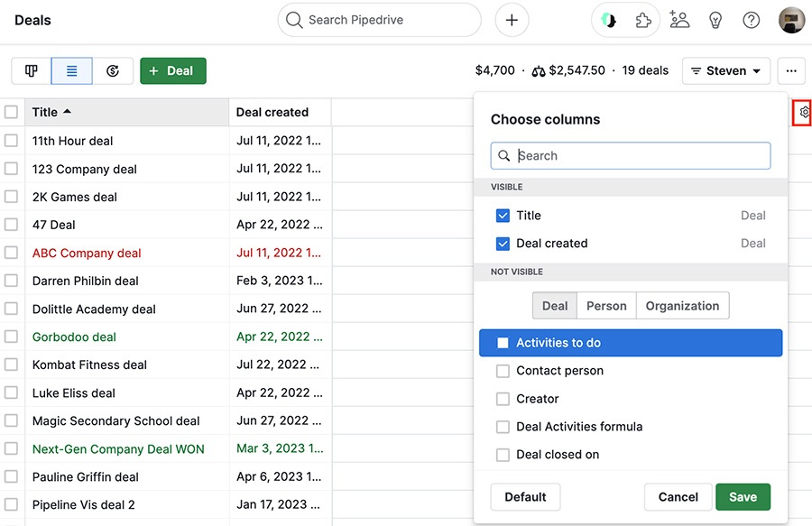The image size is (812, 526).
Task: Open the Steven filter dropdown
Action: pos(725,69)
